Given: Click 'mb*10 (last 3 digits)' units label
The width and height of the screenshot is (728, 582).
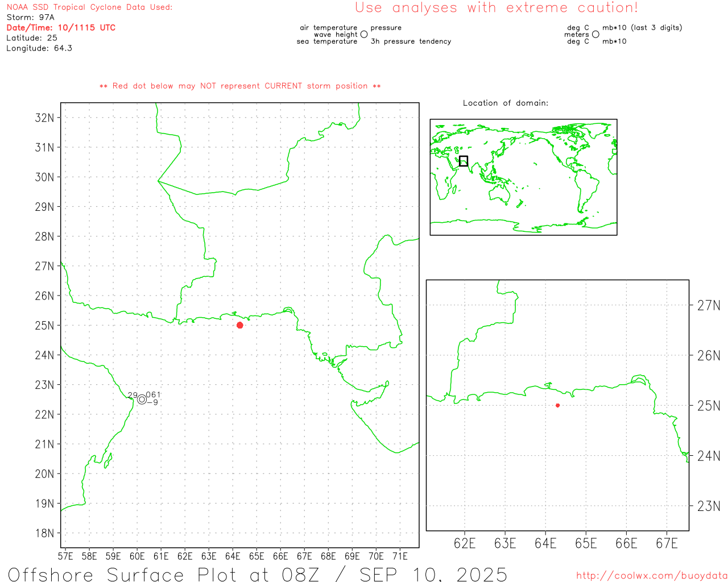Looking at the screenshot, I should pos(642,27).
